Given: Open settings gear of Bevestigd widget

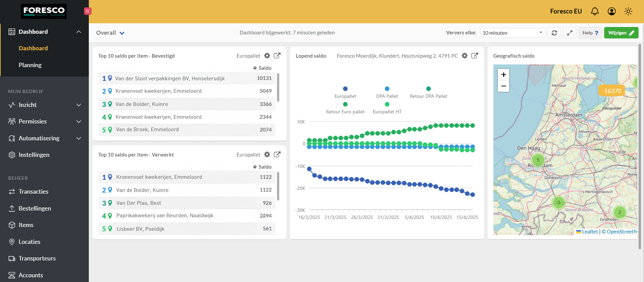Looking at the screenshot, I should pyautogui.click(x=267, y=56).
